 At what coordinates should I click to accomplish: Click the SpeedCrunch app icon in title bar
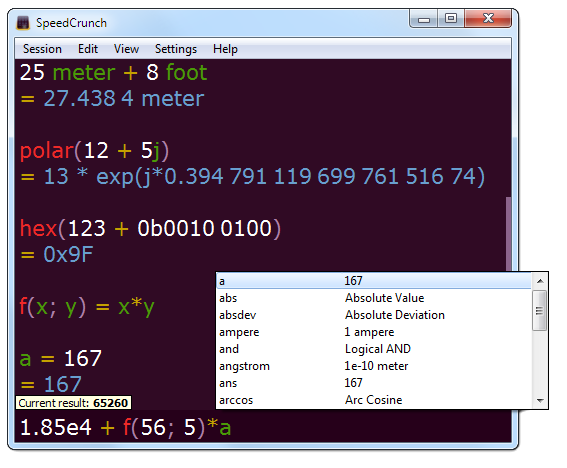[x=23, y=23]
